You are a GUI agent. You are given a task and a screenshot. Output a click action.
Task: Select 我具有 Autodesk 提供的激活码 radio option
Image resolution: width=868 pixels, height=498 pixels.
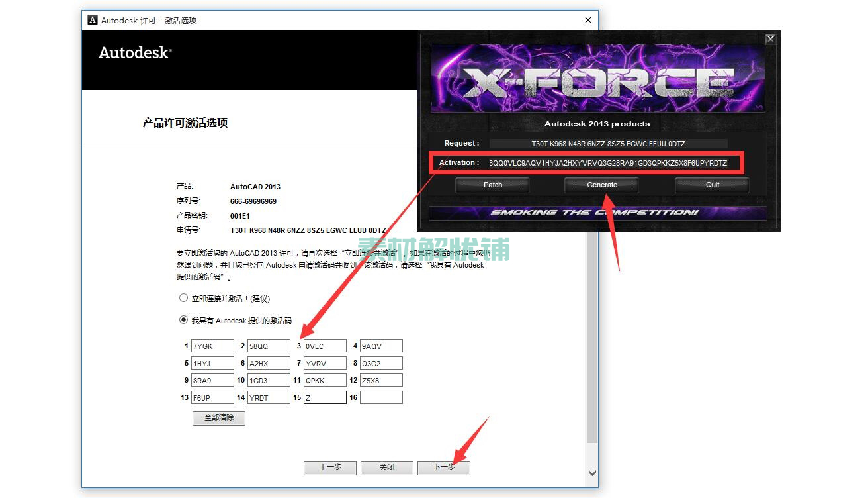pos(184,320)
